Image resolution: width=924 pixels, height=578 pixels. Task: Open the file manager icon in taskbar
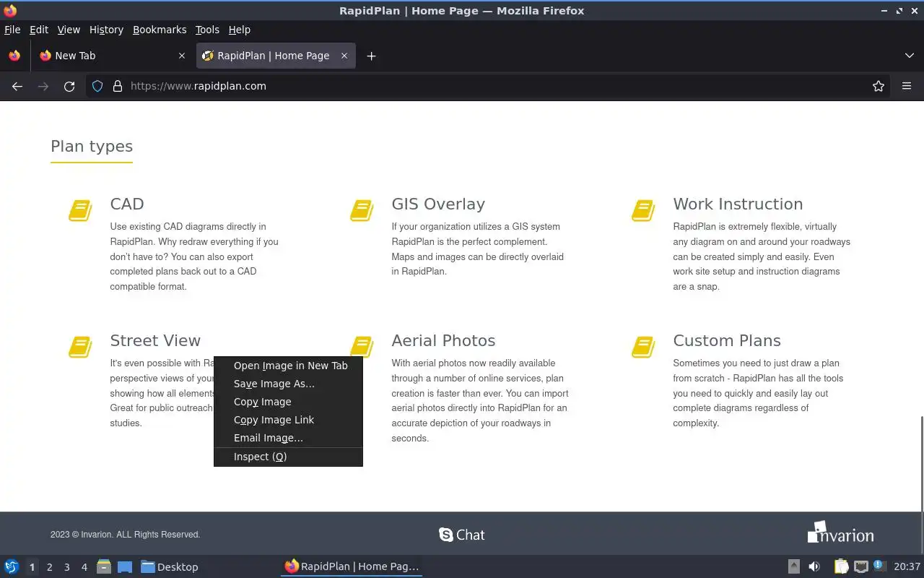tap(104, 566)
